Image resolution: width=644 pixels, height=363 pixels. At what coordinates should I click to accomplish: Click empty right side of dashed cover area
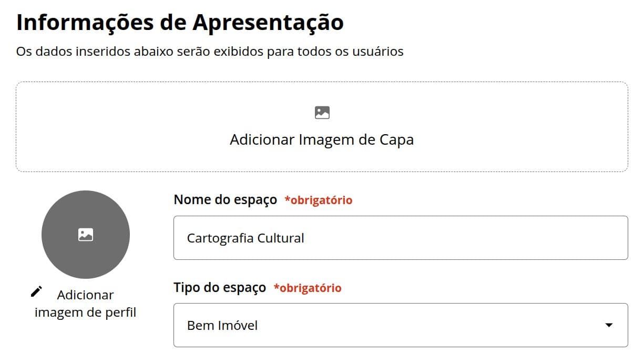tap(526, 127)
